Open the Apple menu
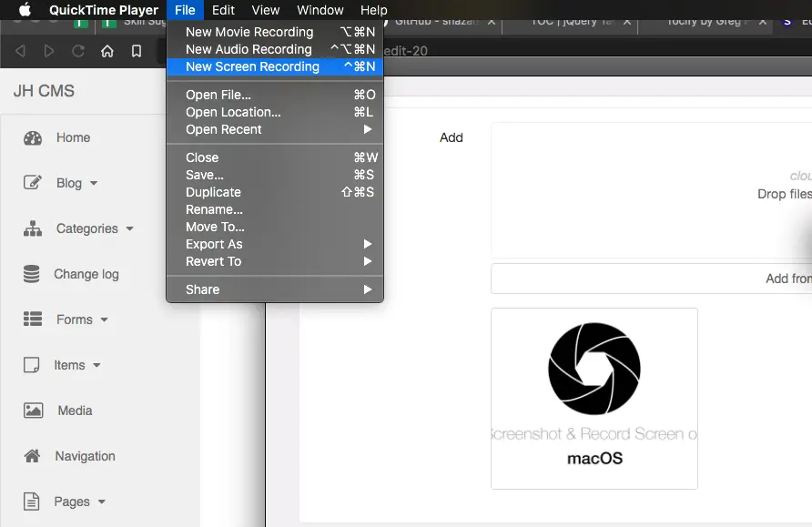 [25, 10]
